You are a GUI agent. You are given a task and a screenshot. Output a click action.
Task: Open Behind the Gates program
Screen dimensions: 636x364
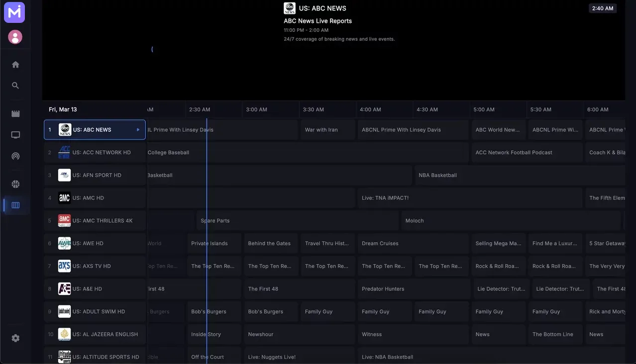pyautogui.click(x=271, y=243)
